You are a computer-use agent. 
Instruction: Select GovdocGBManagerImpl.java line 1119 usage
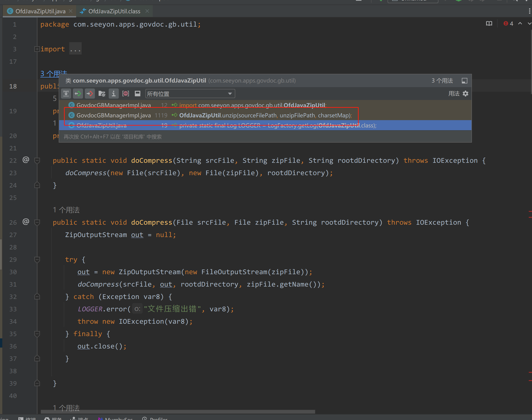pyautogui.click(x=211, y=115)
